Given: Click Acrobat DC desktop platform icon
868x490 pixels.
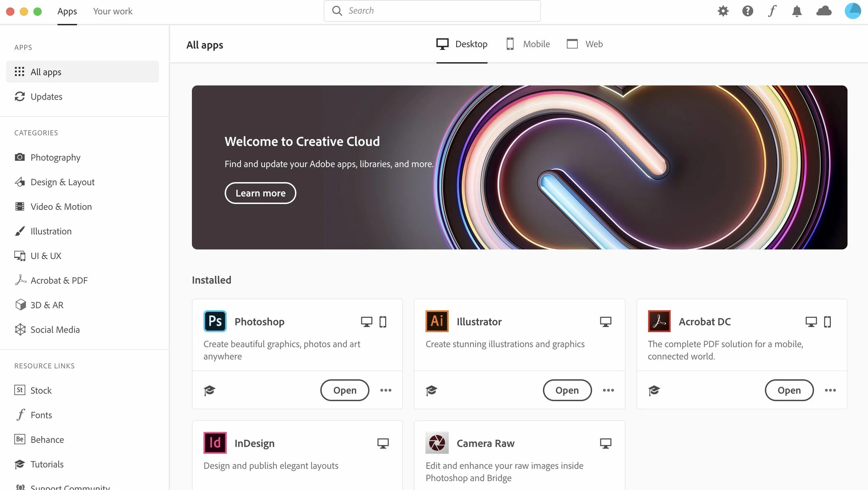Looking at the screenshot, I should (811, 322).
